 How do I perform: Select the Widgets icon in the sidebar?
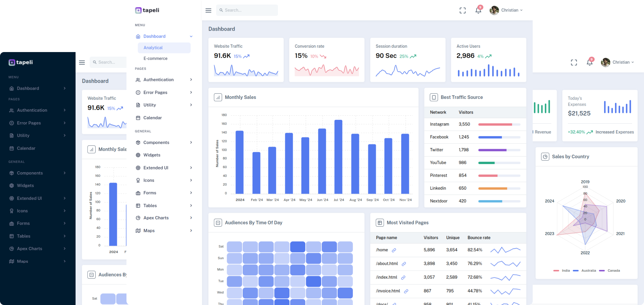coord(138,155)
